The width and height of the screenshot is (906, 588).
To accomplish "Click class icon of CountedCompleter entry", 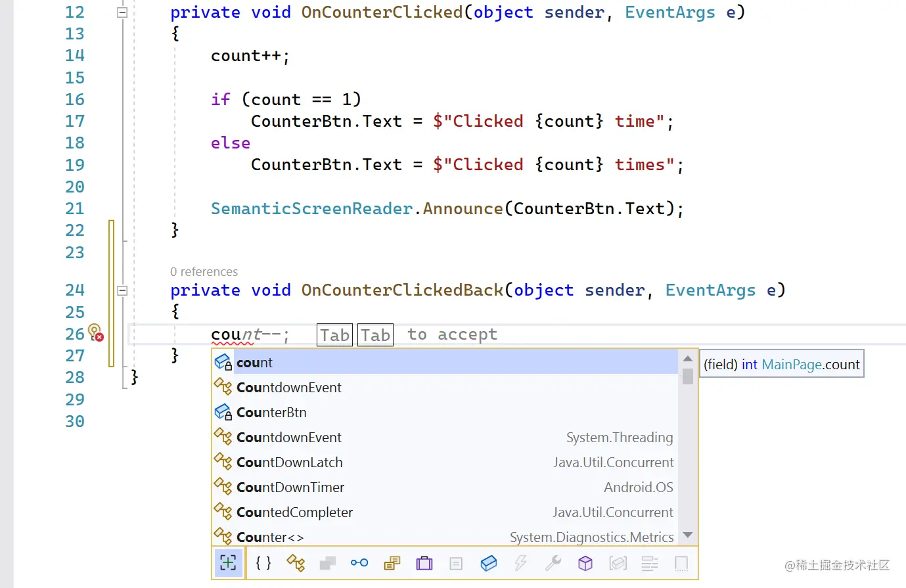I will (x=223, y=512).
